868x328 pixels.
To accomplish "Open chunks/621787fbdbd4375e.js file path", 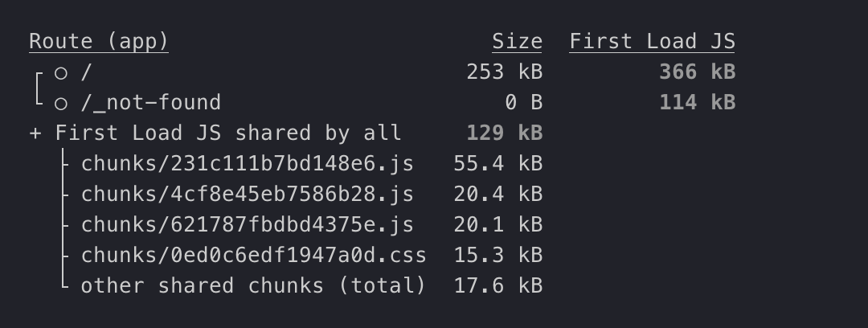I will coord(247,225).
